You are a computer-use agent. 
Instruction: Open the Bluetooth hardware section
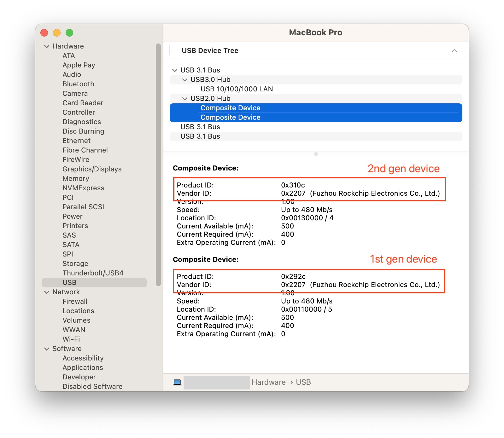(x=78, y=84)
